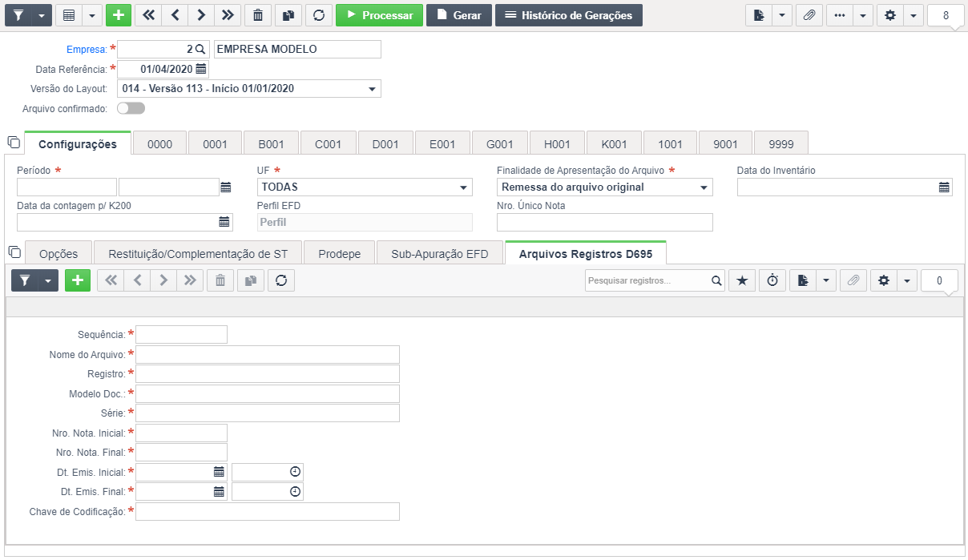Open Data do Inventário calendar
This screenshot has height=560, width=968.
(x=945, y=187)
